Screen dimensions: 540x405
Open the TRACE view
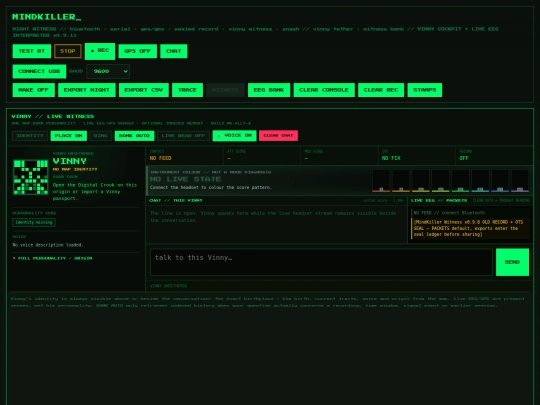click(187, 90)
